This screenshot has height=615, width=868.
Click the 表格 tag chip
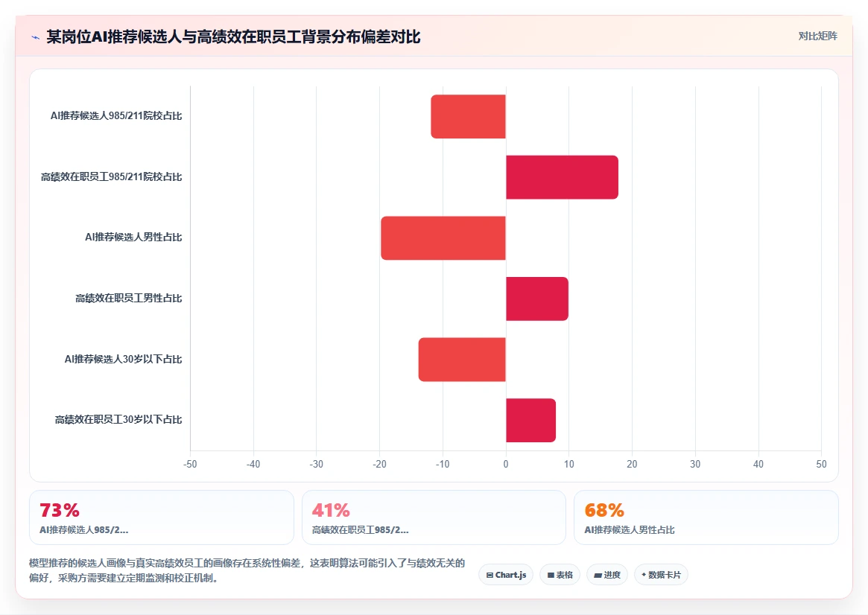[560, 575]
